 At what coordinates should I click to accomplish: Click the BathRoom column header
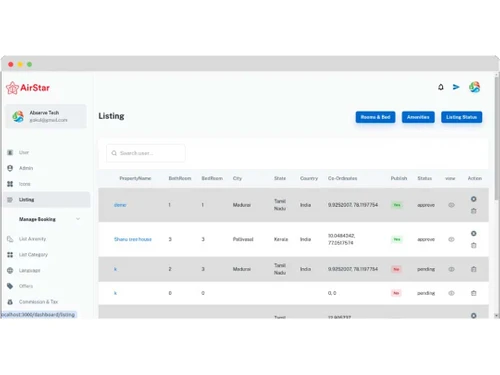coord(180,178)
